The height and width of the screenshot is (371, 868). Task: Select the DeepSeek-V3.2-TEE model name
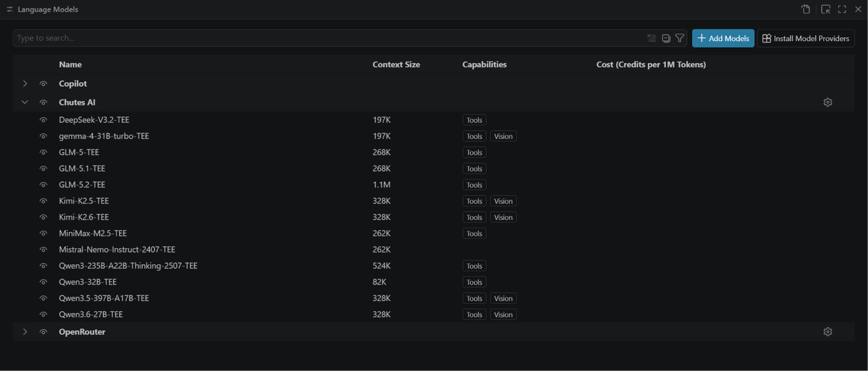point(94,120)
